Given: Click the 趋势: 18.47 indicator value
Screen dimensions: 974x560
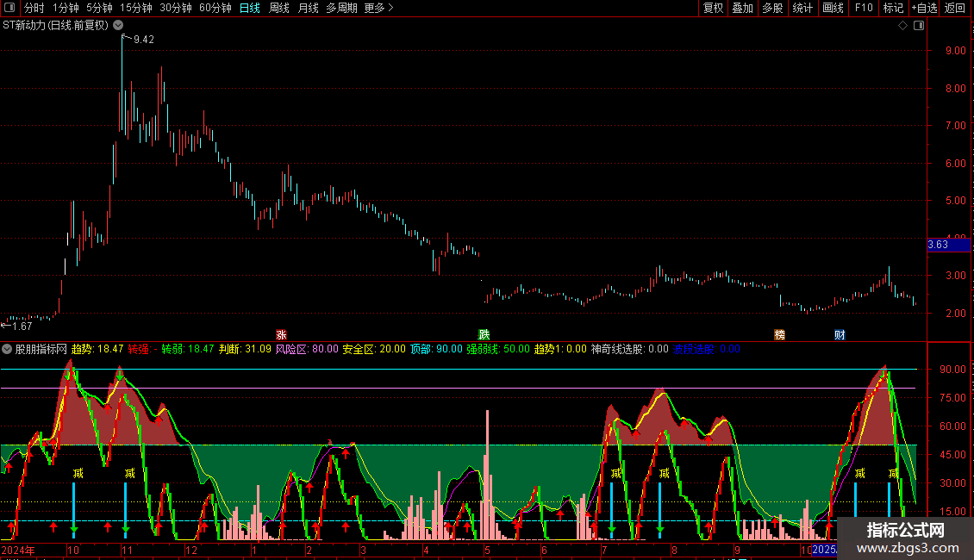Looking at the screenshot, I should coord(97,349).
